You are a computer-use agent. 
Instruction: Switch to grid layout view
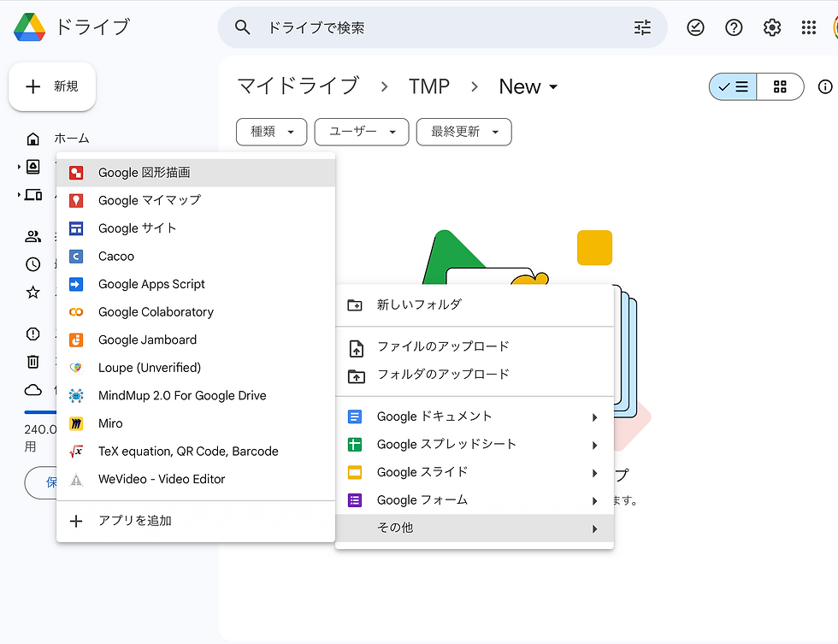pos(780,86)
